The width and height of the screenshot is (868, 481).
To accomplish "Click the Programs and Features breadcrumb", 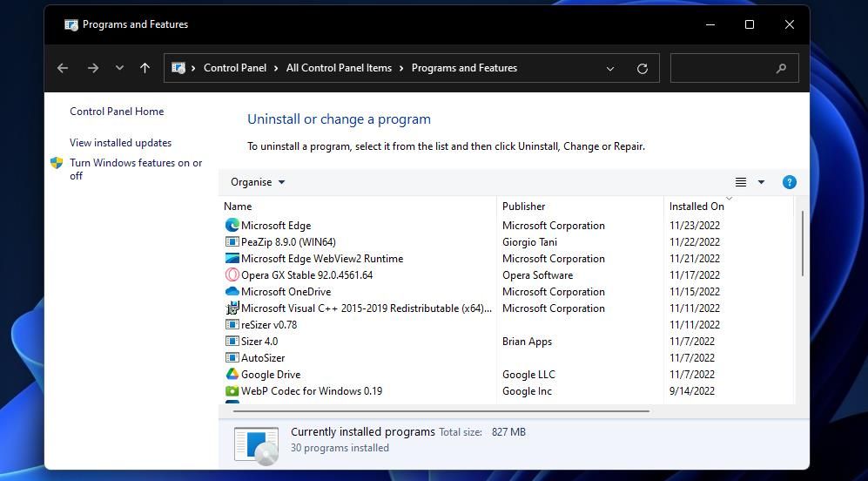I will click(x=464, y=68).
